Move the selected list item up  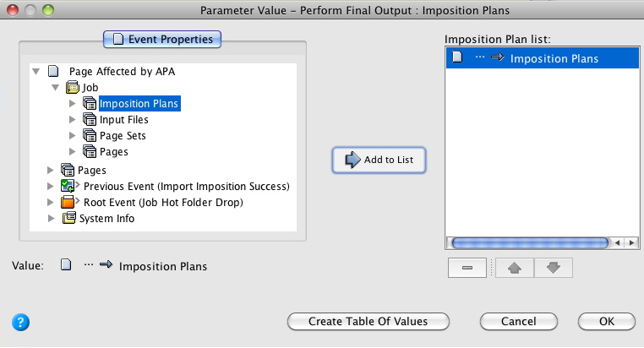(x=515, y=268)
